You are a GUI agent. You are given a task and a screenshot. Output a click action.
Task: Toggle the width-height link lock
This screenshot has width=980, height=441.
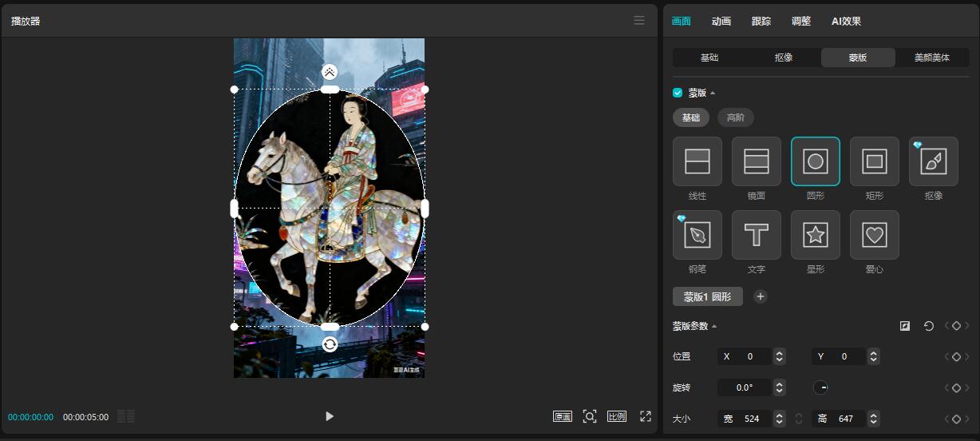click(799, 419)
